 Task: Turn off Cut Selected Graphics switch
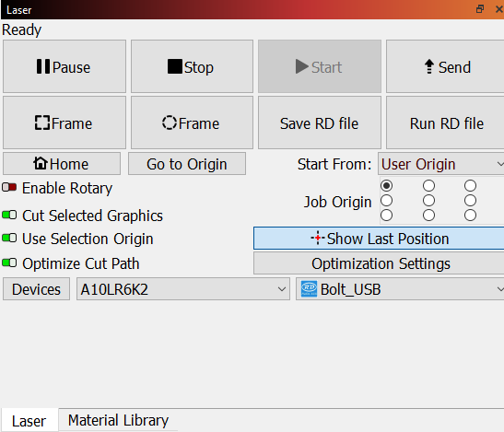click(x=9, y=215)
